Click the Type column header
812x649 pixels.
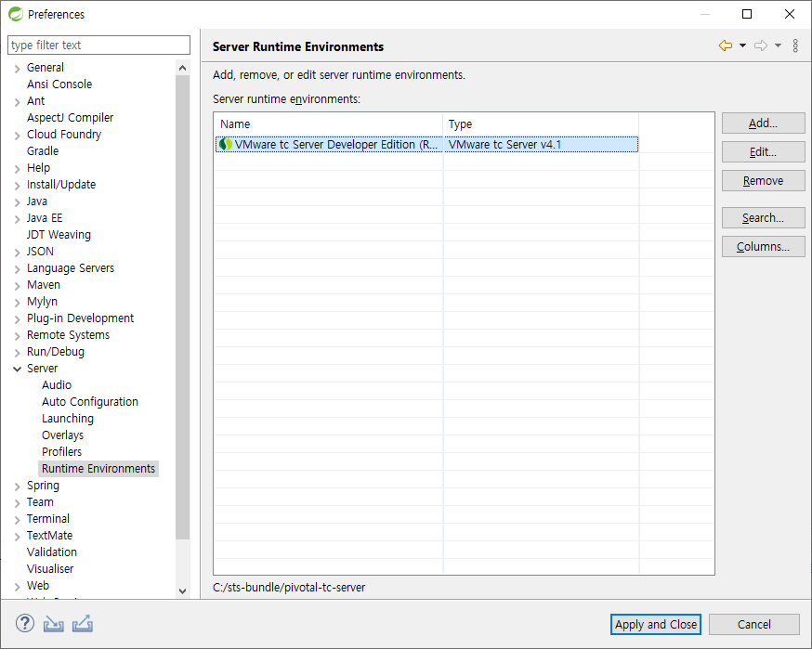coord(541,124)
